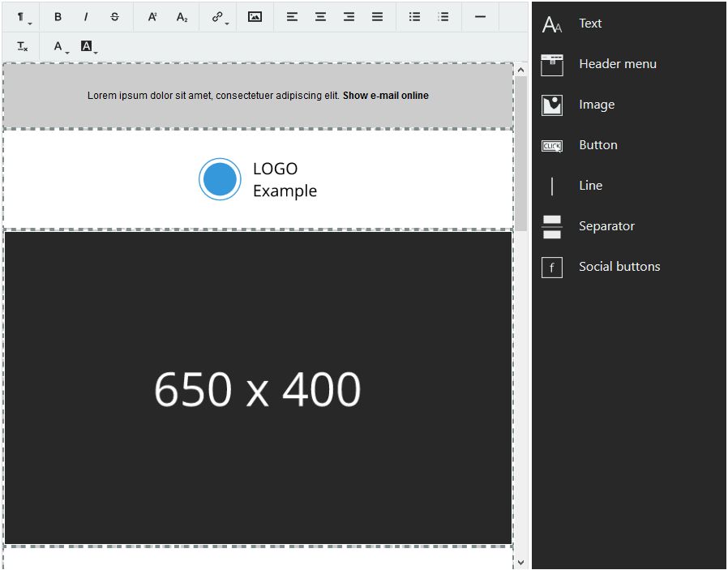Click the Line label in sidebar
Viewport: 728px width, 570px height.
coord(590,185)
